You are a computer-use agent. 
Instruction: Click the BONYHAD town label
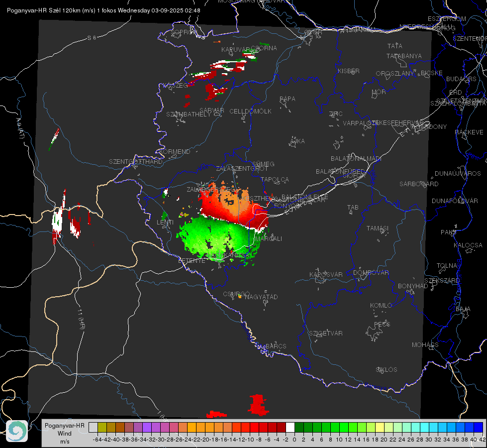click(x=413, y=286)
